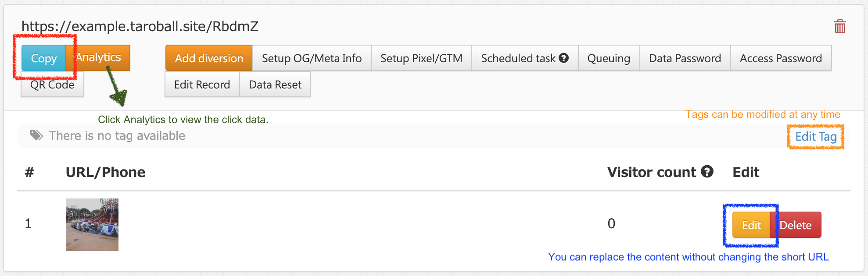Click the Scheduled task help question icon
868x276 pixels.
coord(564,58)
